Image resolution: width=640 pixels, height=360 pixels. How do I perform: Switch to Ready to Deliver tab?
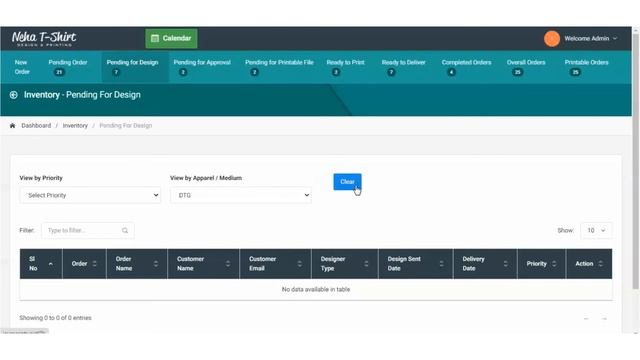(403, 67)
